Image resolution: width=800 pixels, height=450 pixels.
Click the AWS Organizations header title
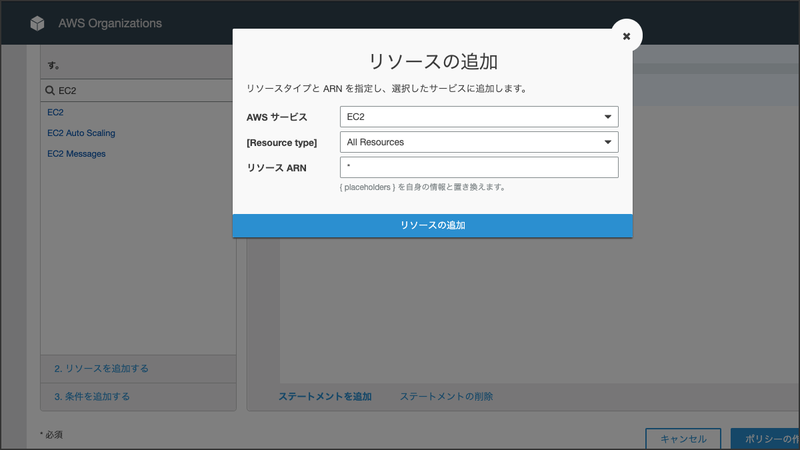click(110, 23)
